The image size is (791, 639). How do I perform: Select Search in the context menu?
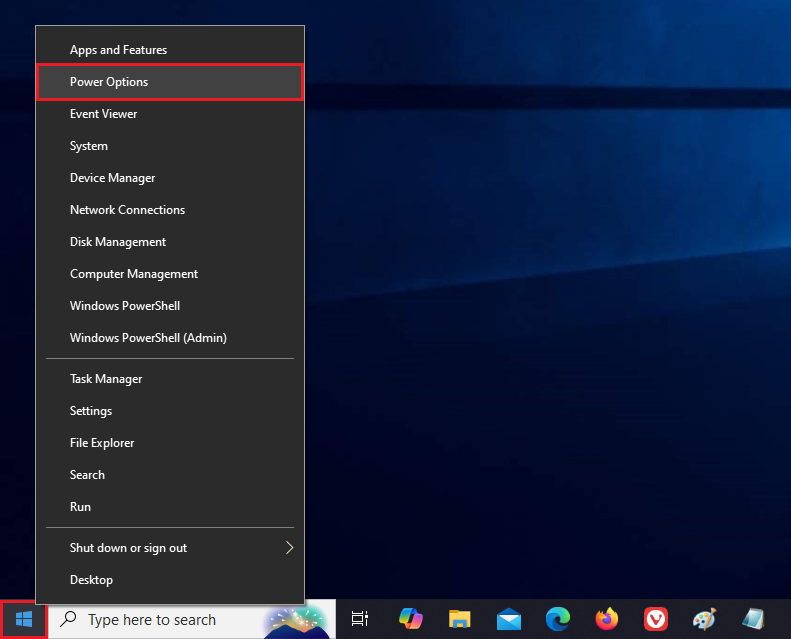(x=170, y=475)
